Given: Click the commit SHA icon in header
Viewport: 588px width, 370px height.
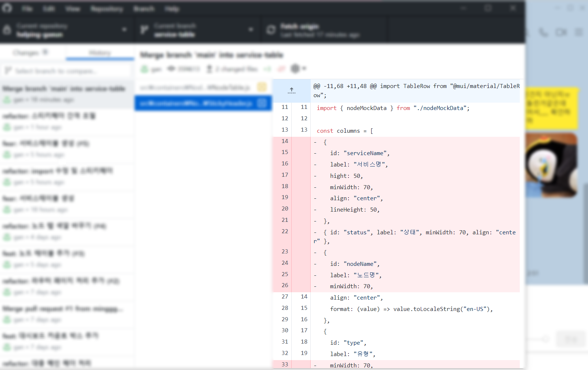Looking at the screenshot, I should 171,69.
